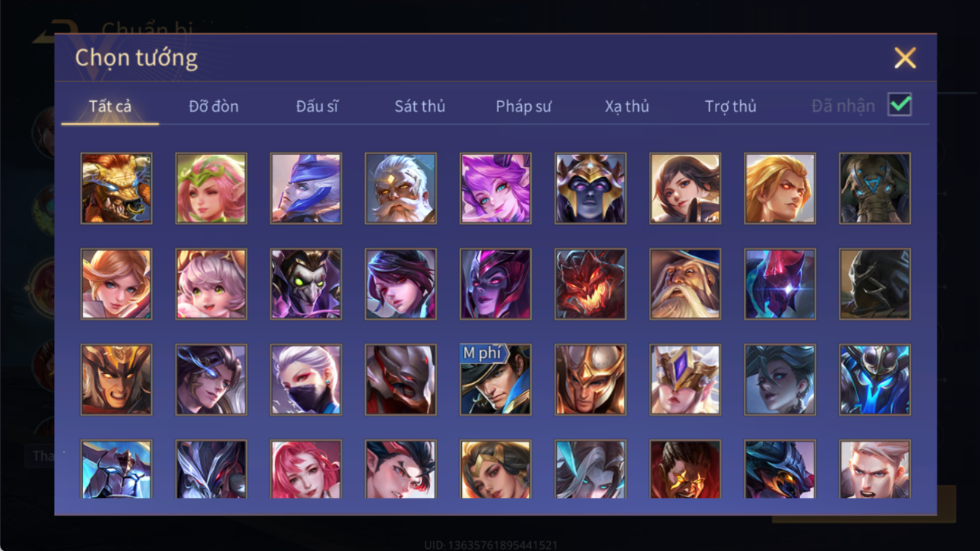Show the 'Pháp sư' hero category

click(x=523, y=106)
